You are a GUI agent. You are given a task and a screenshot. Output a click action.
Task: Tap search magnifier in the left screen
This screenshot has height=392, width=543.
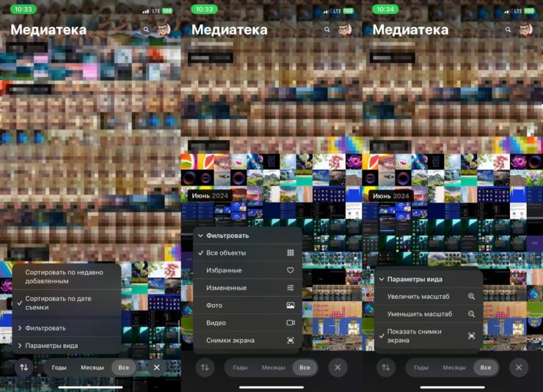(x=146, y=30)
